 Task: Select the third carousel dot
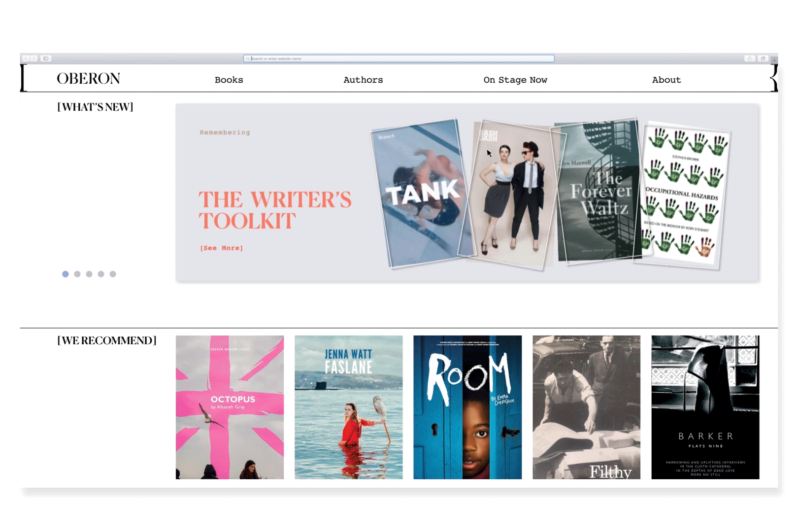[89, 274]
